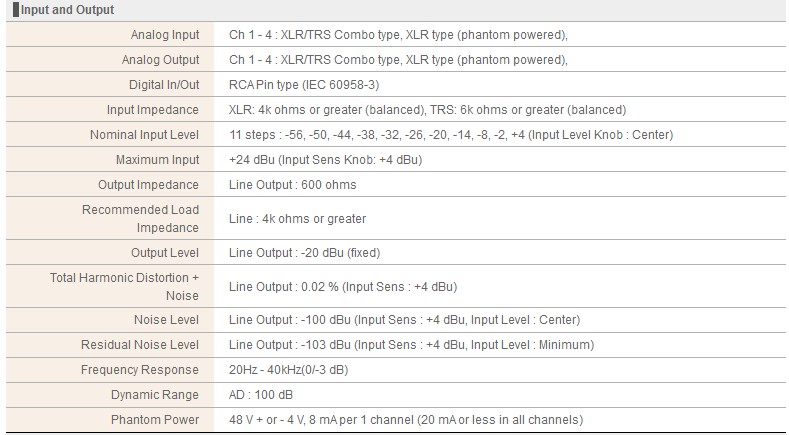Image resolution: width=789 pixels, height=435 pixels.
Task: Click the "11 steps" input level values
Action: (450, 135)
